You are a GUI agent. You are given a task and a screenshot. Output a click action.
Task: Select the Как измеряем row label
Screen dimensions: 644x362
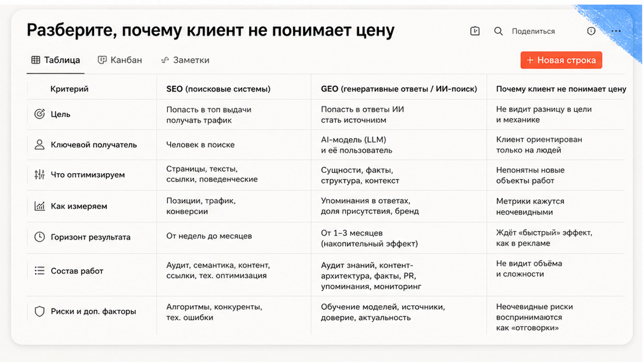pyautogui.click(x=79, y=206)
